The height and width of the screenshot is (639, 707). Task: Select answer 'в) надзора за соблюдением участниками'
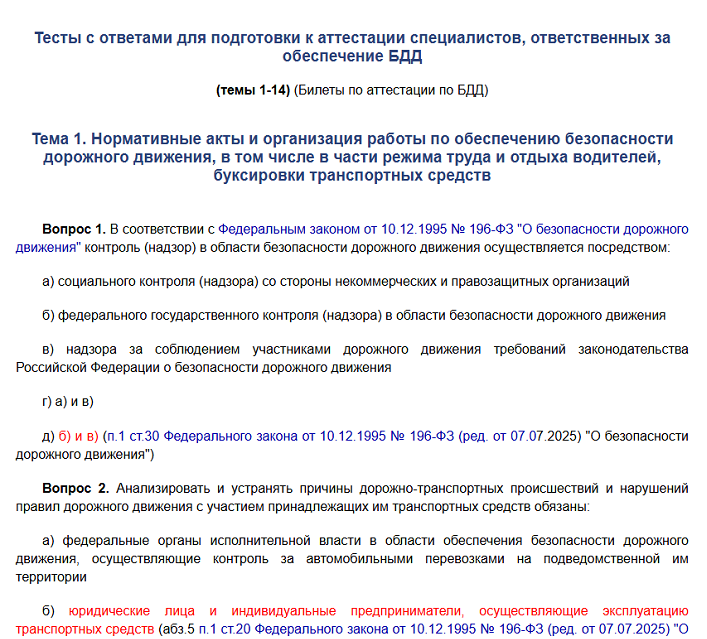[x=364, y=349]
